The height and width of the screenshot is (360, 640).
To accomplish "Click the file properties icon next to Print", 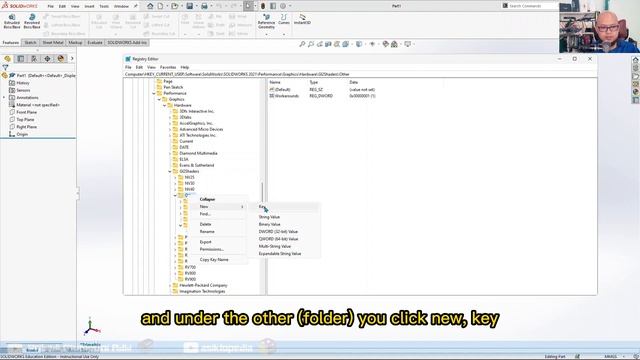I will (273, 6).
